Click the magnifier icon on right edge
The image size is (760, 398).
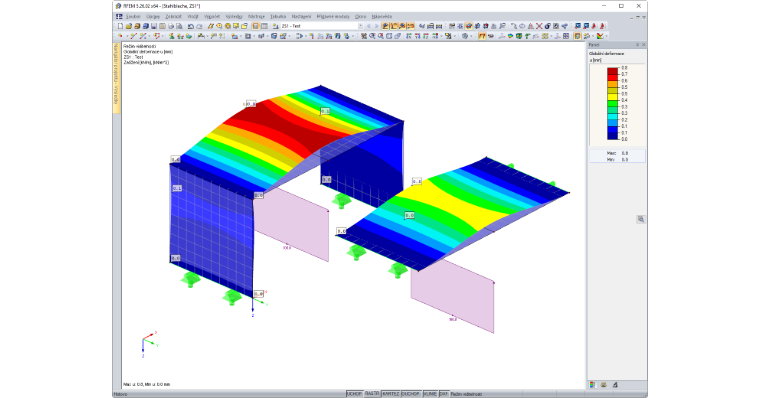641,219
